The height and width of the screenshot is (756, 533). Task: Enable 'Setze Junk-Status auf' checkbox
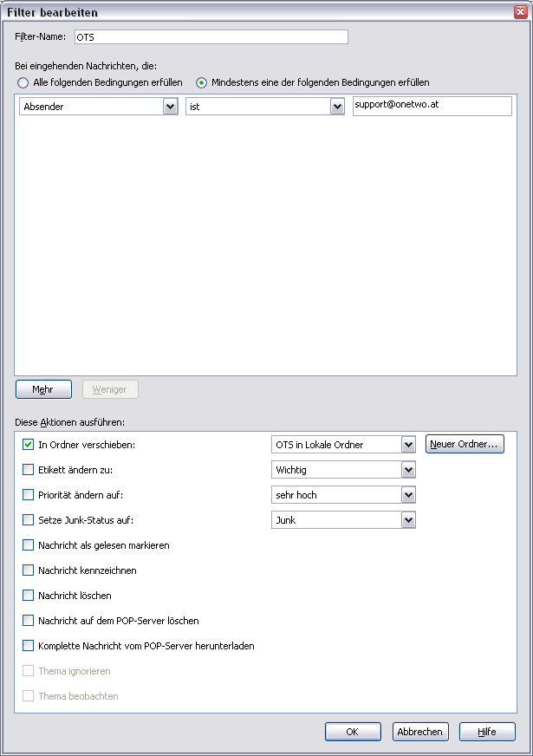tap(28, 520)
